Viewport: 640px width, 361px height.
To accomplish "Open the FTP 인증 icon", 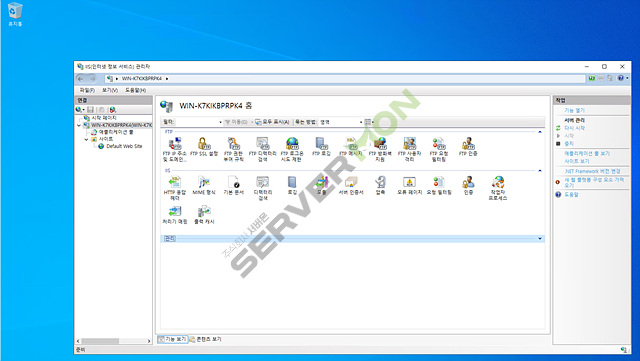I will (x=468, y=147).
